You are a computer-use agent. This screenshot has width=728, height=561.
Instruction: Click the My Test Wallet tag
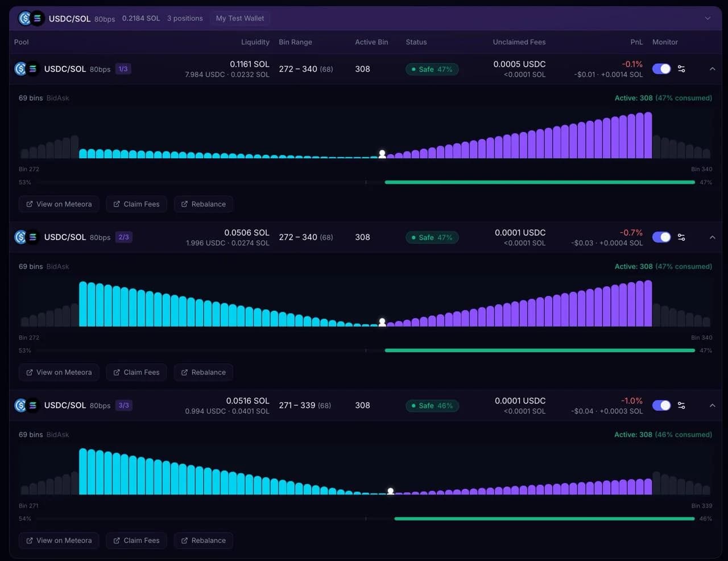240,18
